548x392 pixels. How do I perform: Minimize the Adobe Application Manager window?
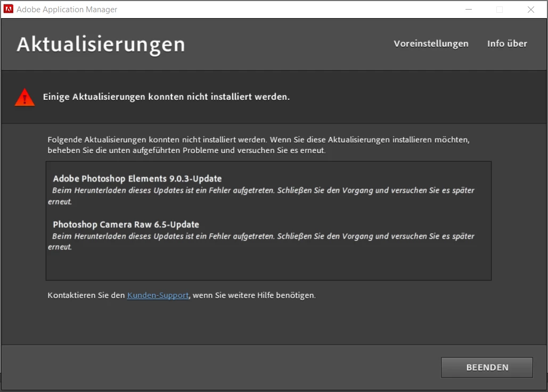tap(469, 10)
